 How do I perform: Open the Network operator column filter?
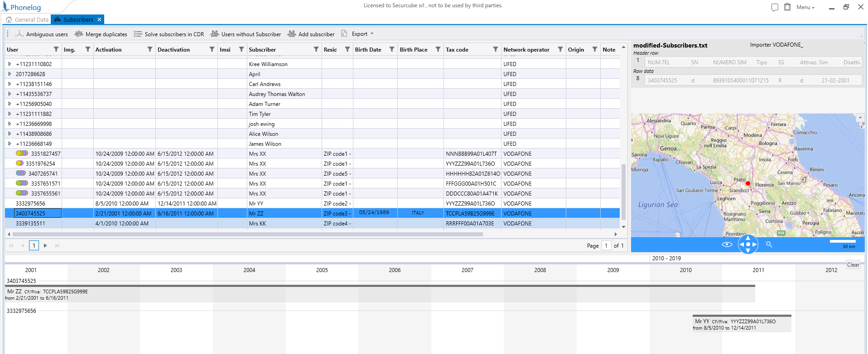point(560,49)
